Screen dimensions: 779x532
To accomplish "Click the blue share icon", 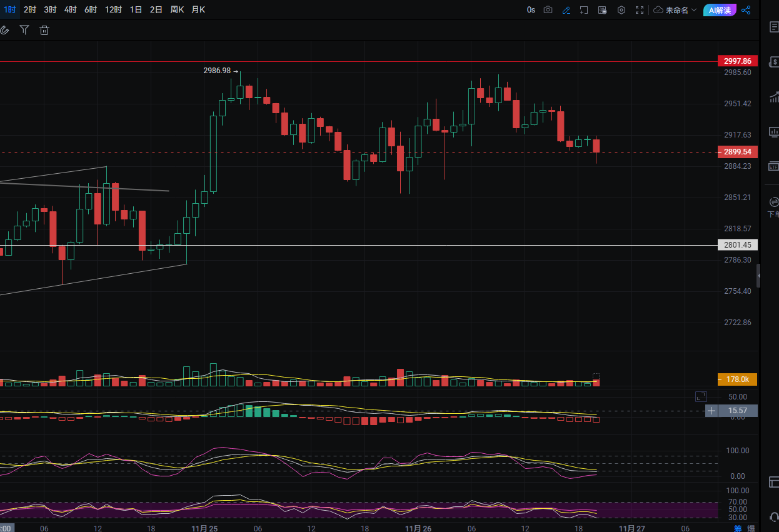I will [745, 10].
